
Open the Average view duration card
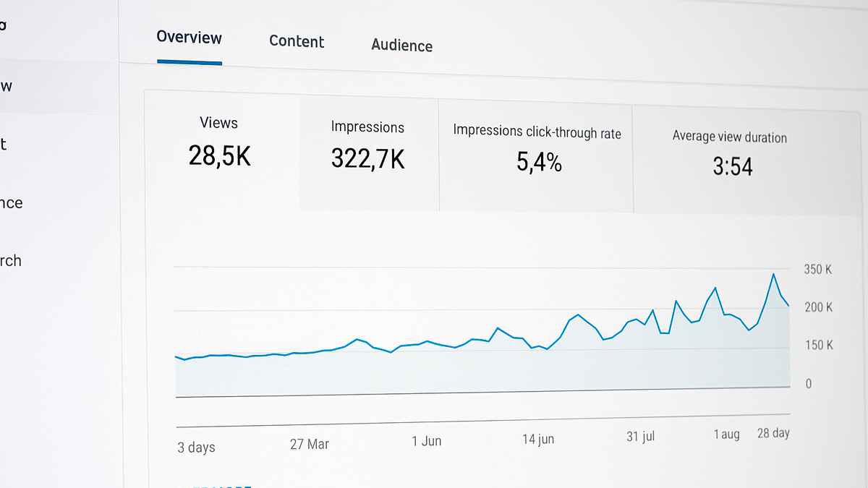coord(730,154)
